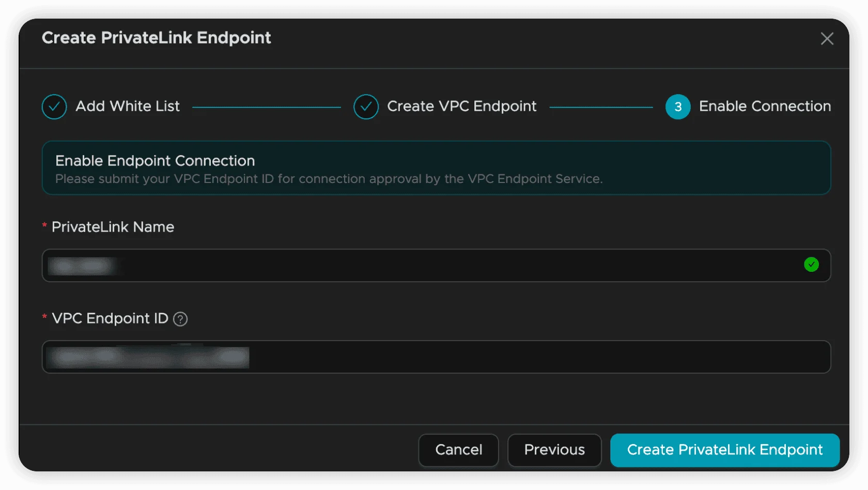Select the Enable Connection step label
The width and height of the screenshot is (868, 490).
click(765, 106)
